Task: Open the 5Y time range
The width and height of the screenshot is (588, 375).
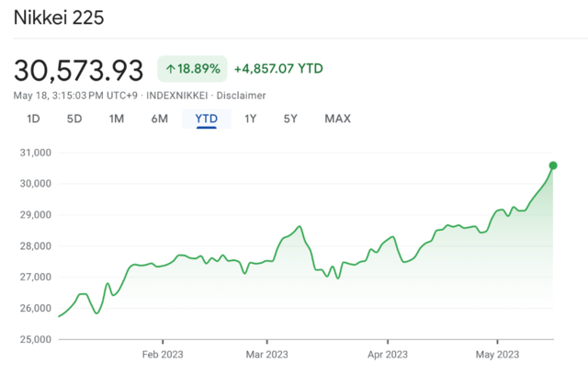Action: 290,119
